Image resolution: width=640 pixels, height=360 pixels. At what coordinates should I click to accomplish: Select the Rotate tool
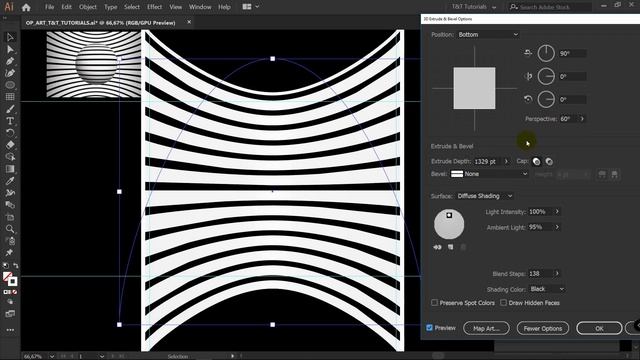click(10, 133)
